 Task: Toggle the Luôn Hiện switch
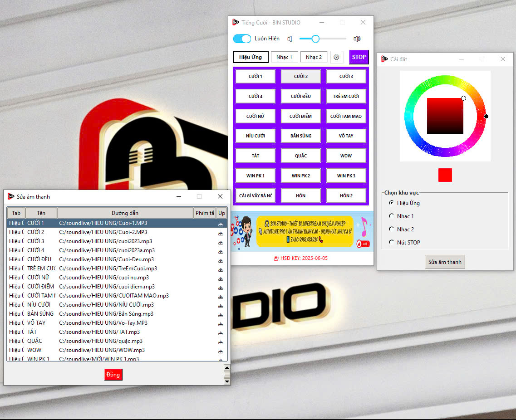coord(242,39)
